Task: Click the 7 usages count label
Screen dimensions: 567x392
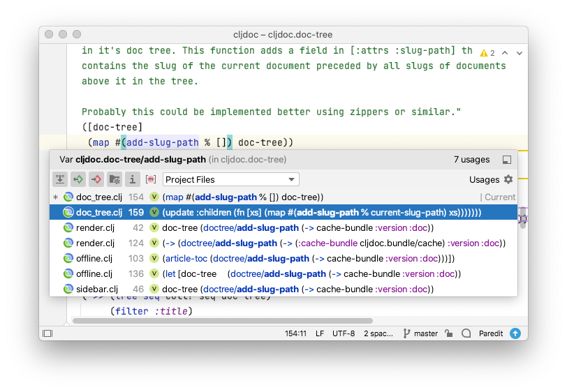Action: coord(471,160)
